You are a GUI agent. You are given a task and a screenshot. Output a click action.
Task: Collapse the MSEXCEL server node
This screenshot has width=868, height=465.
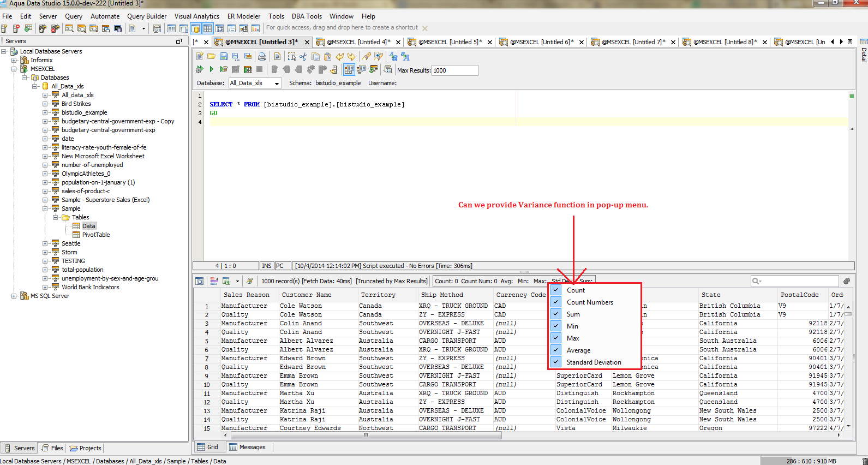pyautogui.click(x=14, y=69)
